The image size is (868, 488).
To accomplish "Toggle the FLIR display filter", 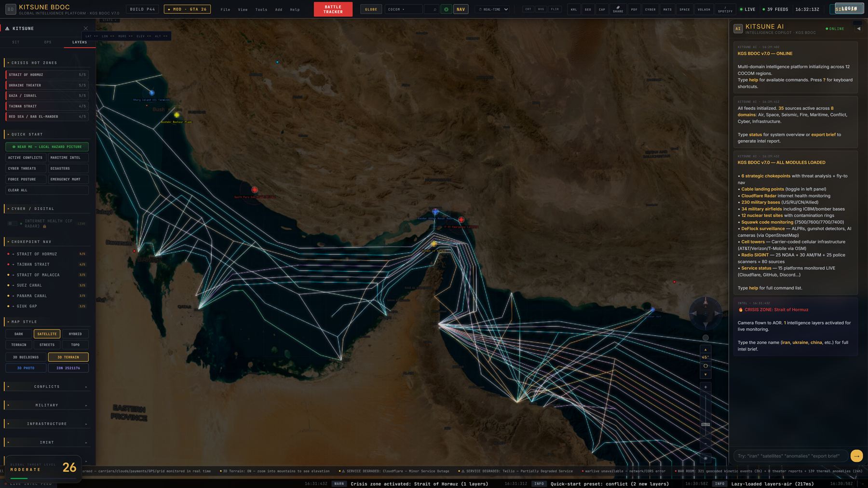I will coord(555,9).
